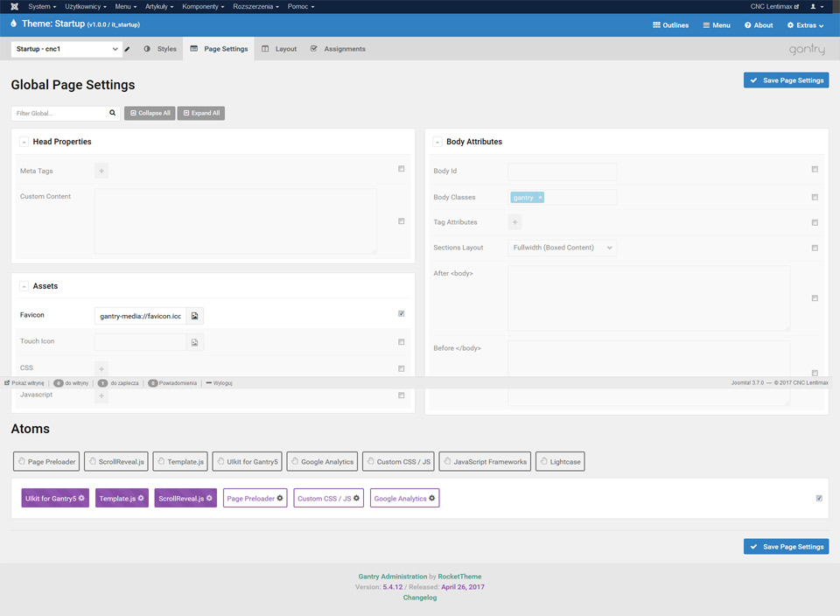Add a Meta Tags entry with plus

[101, 171]
